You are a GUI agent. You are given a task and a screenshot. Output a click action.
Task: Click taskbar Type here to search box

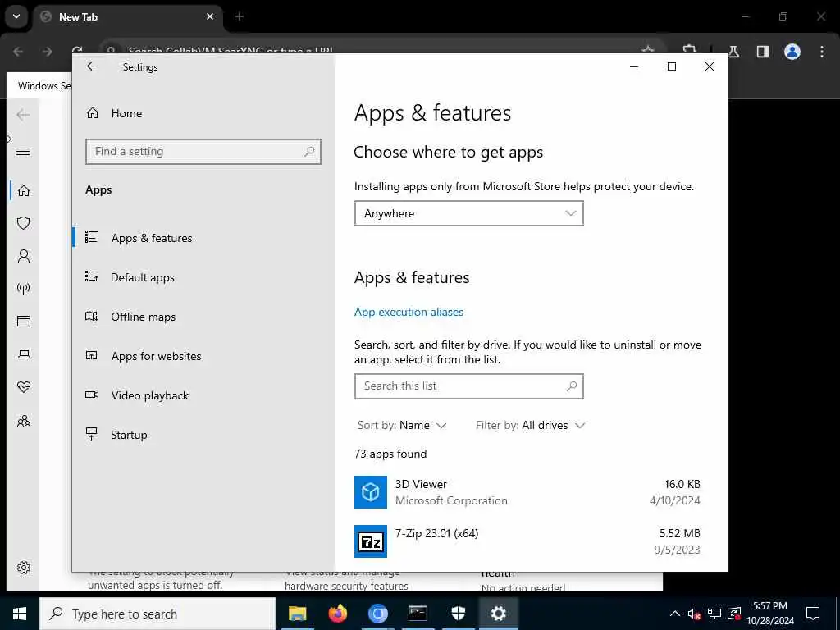[x=157, y=614]
